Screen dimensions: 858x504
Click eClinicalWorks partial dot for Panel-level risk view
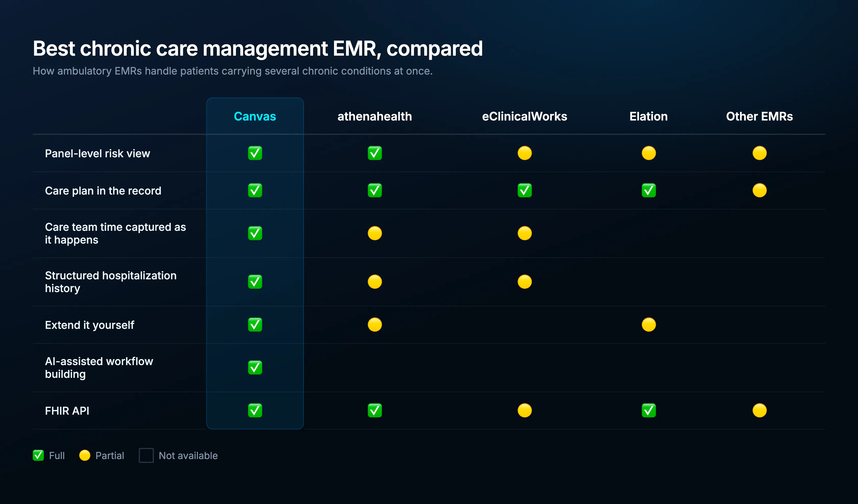[525, 153]
